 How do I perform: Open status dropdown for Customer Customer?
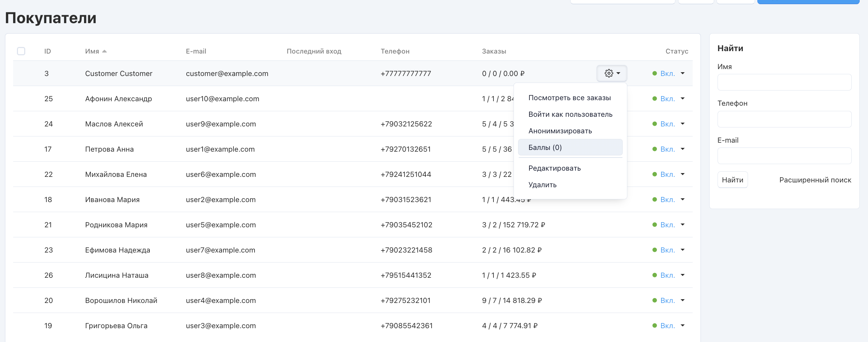tap(683, 73)
